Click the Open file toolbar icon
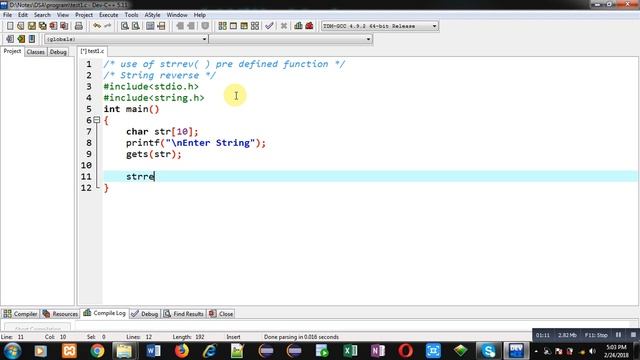Image resolution: width=640 pixels, height=360 pixels. click(x=21, y=26)
